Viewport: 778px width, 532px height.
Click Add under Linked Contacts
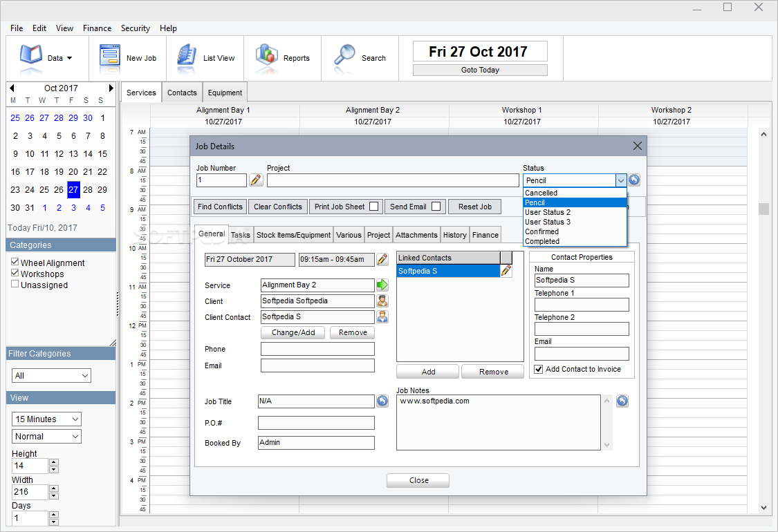click(427, 372)
